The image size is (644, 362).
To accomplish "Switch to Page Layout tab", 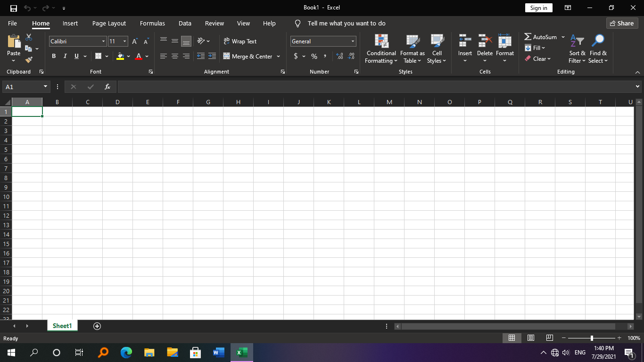I will pyautogui.click(x=109, y=23).
